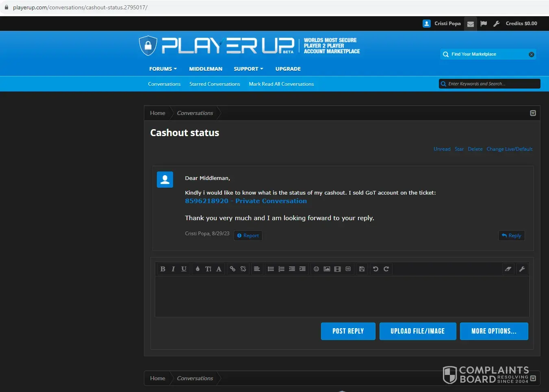Insert an unordered bullet list

pos(271,269)
